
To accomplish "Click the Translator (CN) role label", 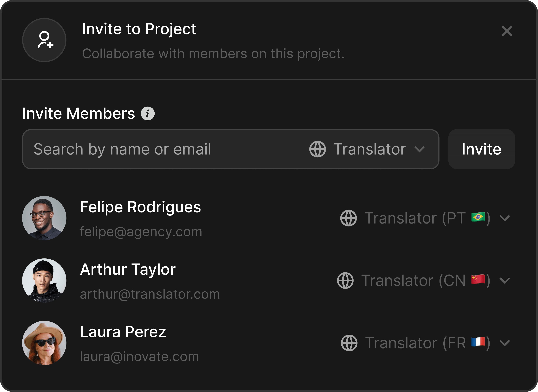I will tap(426, 280).
